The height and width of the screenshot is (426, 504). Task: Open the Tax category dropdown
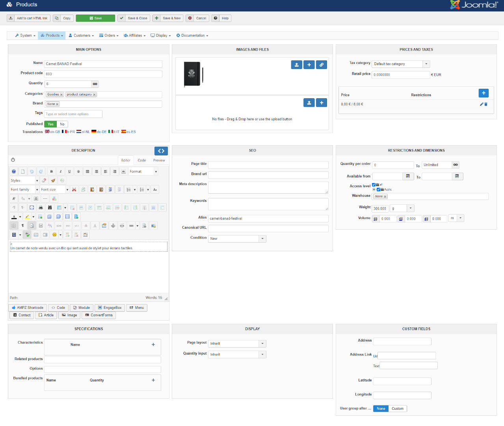426,64
